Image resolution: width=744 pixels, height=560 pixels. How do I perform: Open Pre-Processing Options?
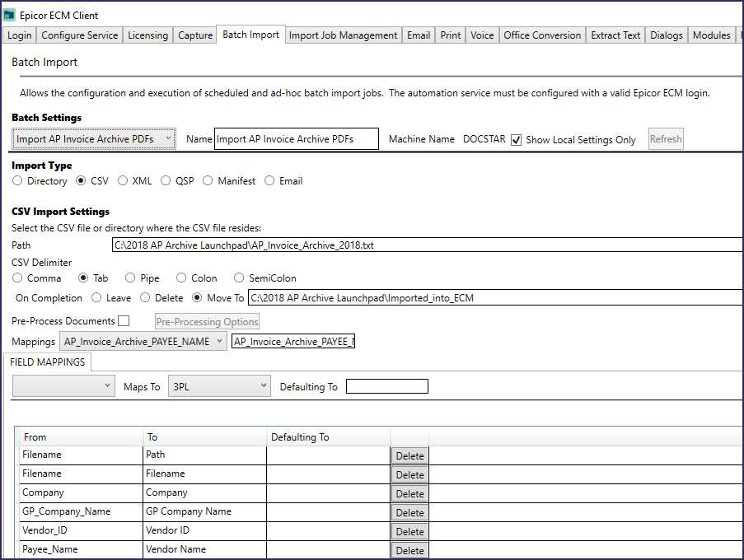[207, 321]
